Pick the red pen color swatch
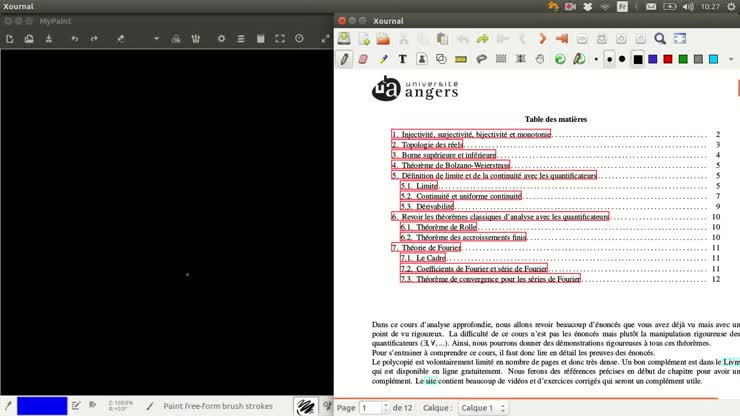Image resolution: width=740 pixels, height=416 pixels. click(668, 59)
